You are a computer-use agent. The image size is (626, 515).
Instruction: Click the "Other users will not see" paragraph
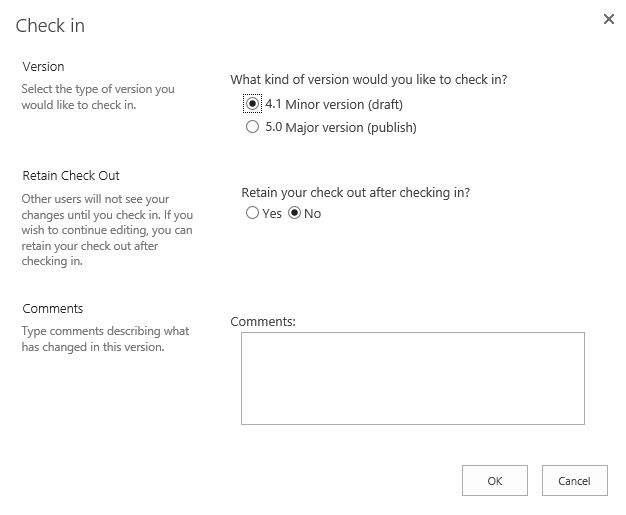(x=107, y=230)
